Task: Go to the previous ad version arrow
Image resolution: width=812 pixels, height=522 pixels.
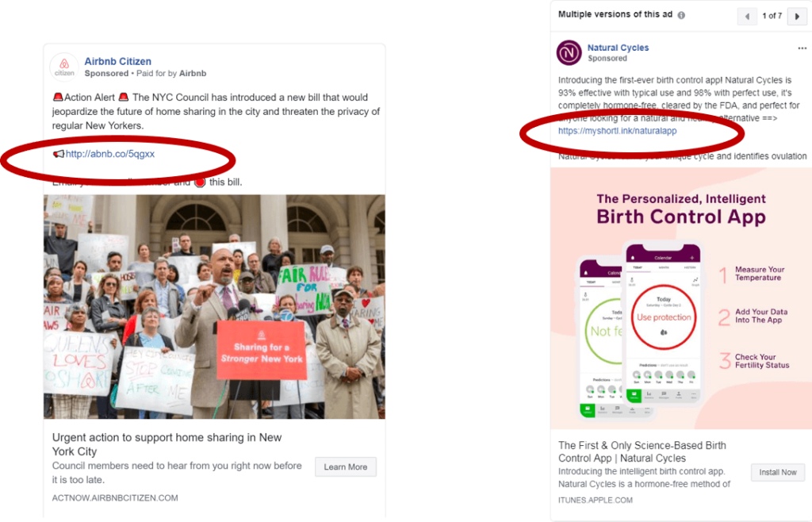Action: pos(747,16)
